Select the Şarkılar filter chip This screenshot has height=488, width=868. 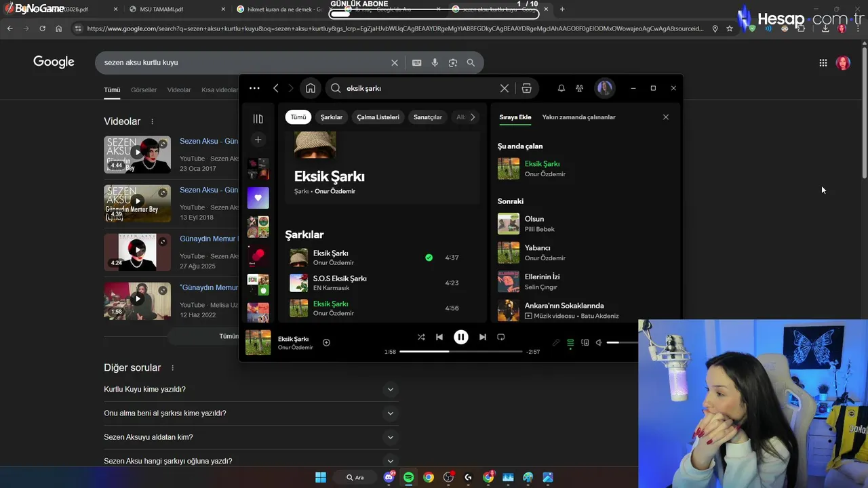[332, 117]
